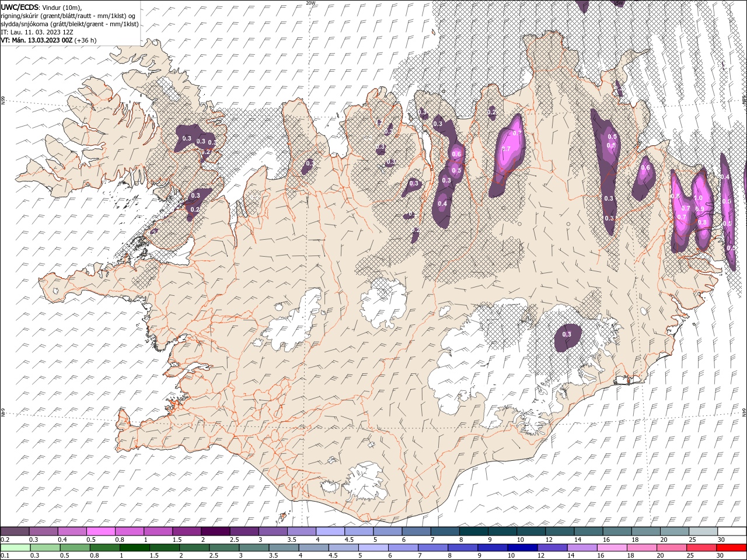Pick the bottom-row legend swatch between 16 and 18
The width and height of the screenshot is (747, 560).
612,548
